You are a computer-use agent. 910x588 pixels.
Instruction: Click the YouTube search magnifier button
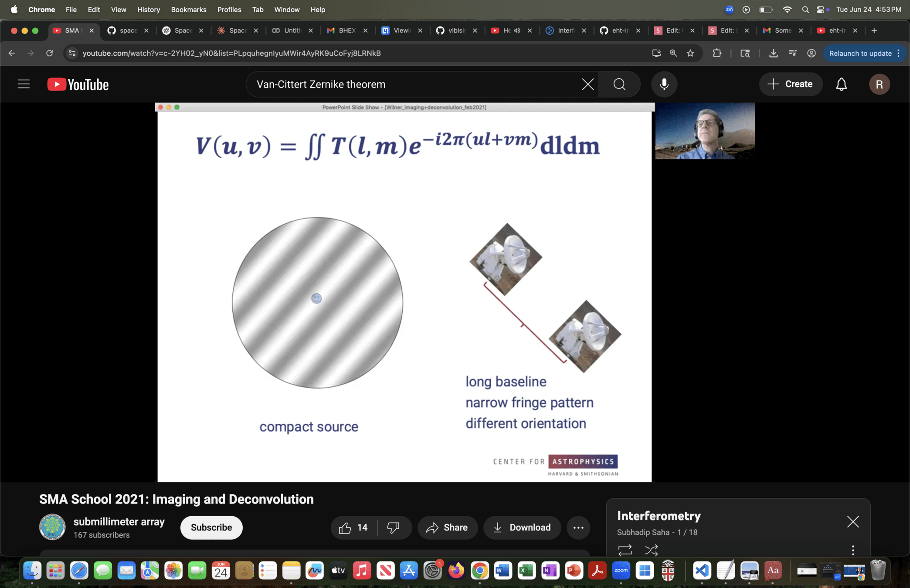pos(619,84)
